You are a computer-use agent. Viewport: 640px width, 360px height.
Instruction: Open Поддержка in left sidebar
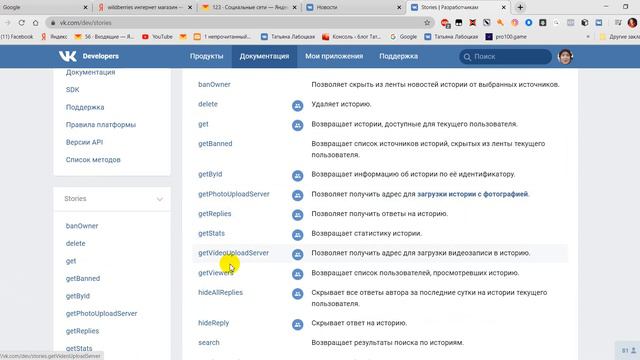click(85, 107)
